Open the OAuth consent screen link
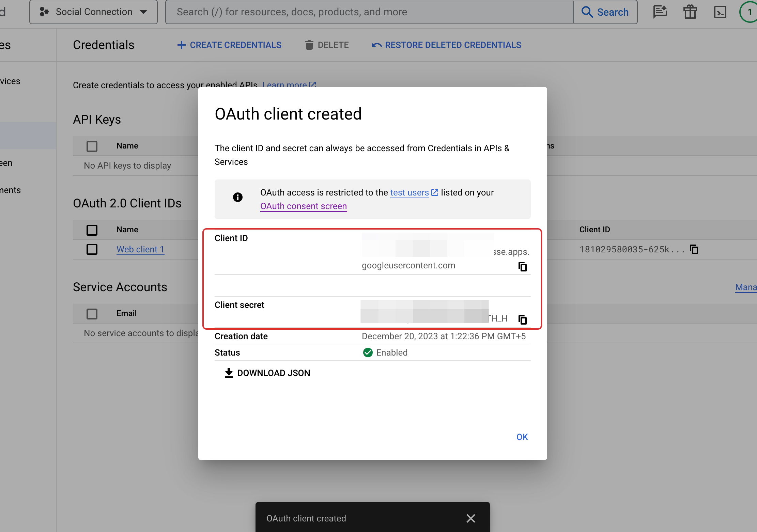The width and height of the screenshot is (757, 532). (304, 206)
